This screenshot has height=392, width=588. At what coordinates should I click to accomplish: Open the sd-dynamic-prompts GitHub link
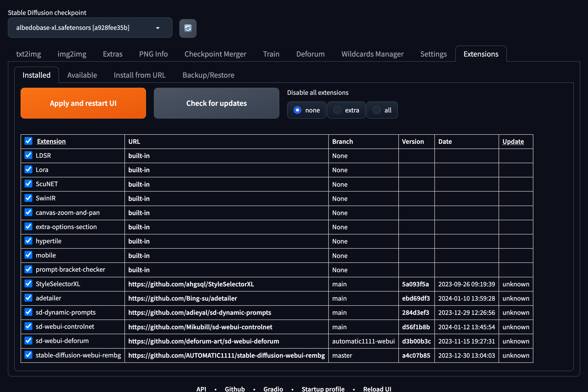(199, 313)
